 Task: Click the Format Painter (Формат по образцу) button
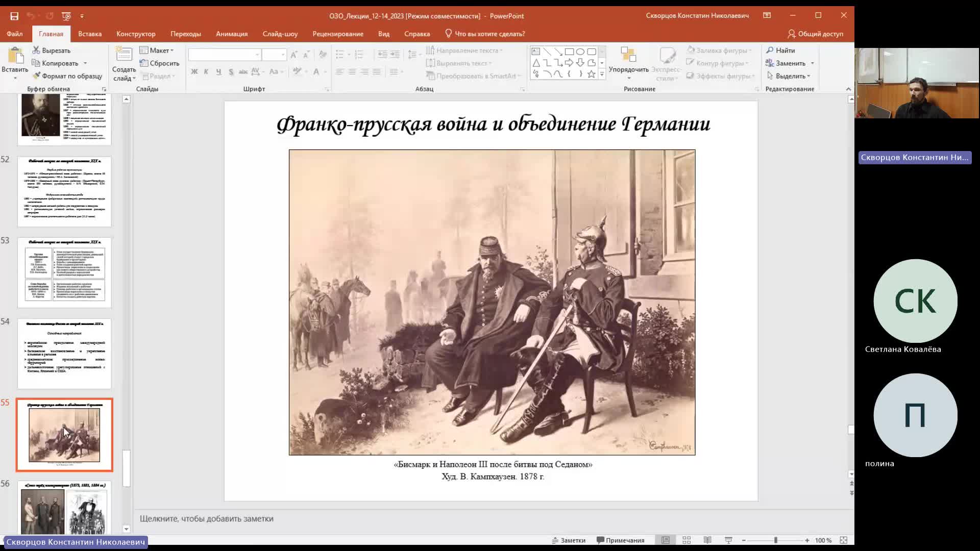click(x=67, y=76)
